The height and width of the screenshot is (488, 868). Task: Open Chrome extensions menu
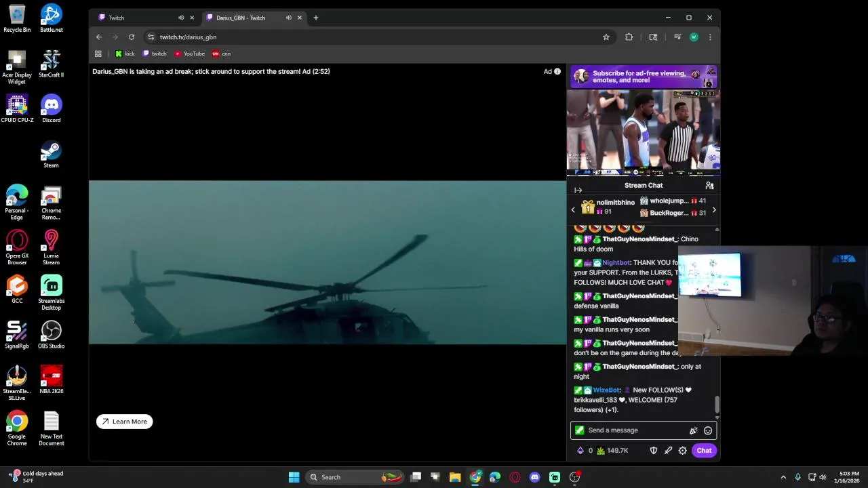(x=629, y=37)
